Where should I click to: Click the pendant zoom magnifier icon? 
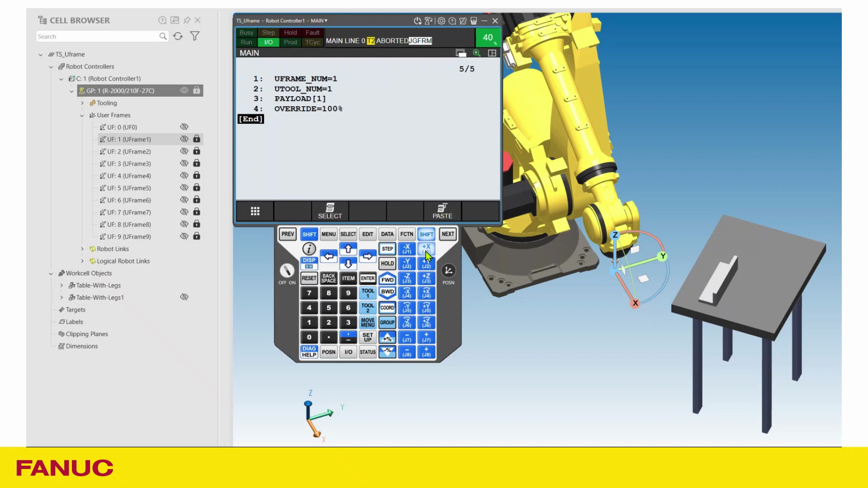476,53
